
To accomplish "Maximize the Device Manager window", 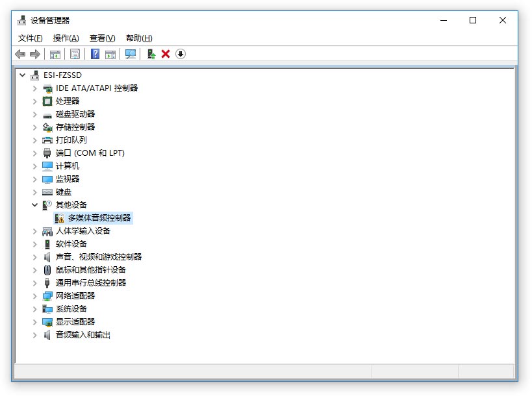I will tap(473, 20).
